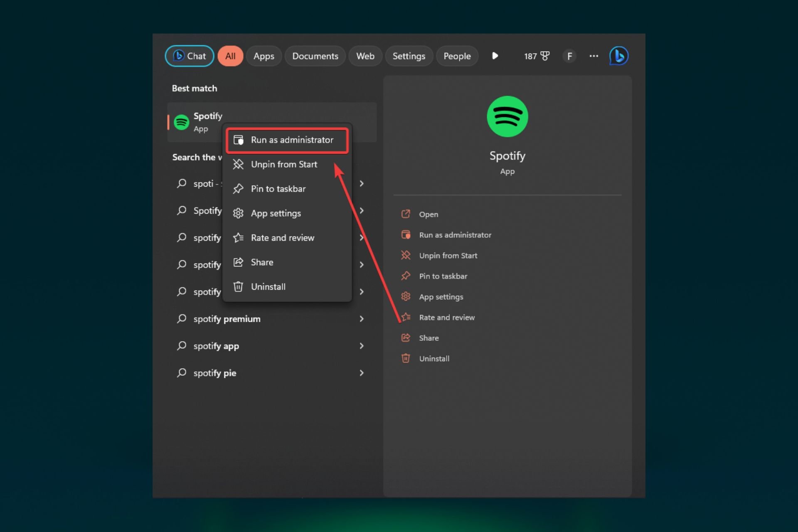Screen dimensions: 798x532
Task: Switch to the Documents filter tab
Action: pyautogui.click(x=315, y=56)
